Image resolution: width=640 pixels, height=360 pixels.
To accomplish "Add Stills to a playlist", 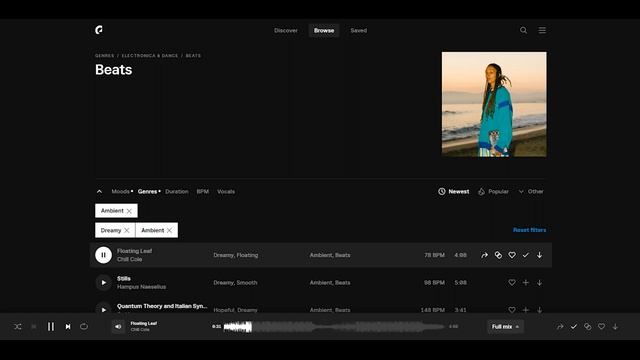I will click(526, 282).
